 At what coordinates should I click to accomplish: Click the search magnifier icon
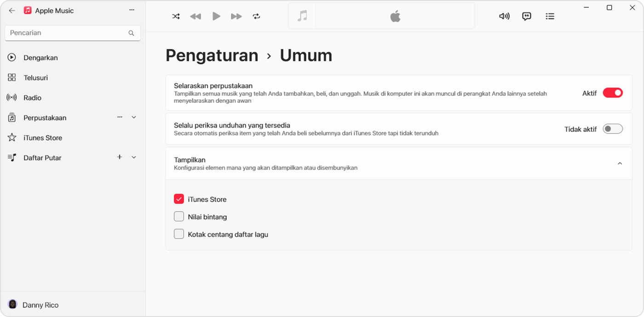(x=131, y=33)
